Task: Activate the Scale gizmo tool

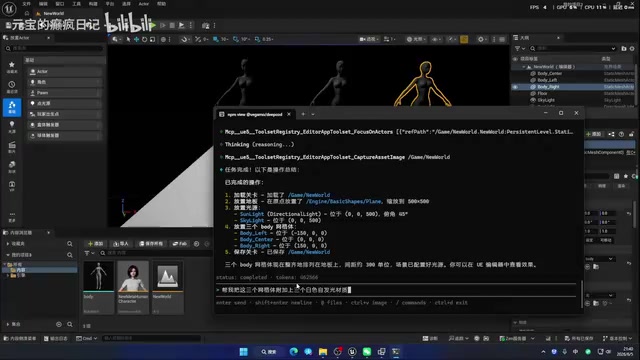Action: (x=152, y=39)
